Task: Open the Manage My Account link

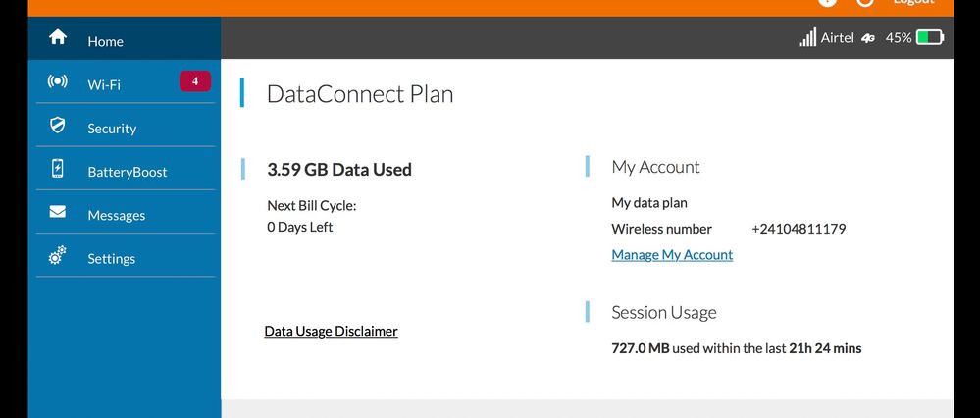Action: click(x=672, y=255)
